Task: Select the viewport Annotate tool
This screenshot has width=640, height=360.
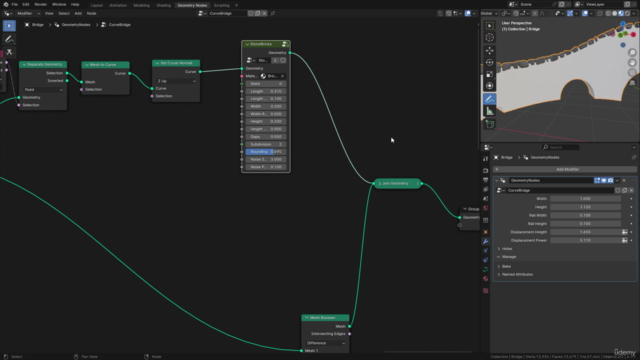Action: tap(489, 99)
